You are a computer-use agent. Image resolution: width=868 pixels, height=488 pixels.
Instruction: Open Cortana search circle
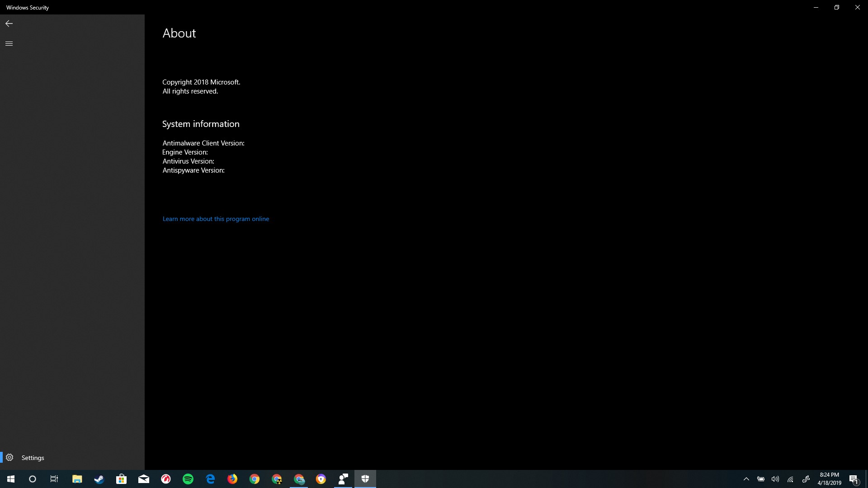click(x=33, y=479)
